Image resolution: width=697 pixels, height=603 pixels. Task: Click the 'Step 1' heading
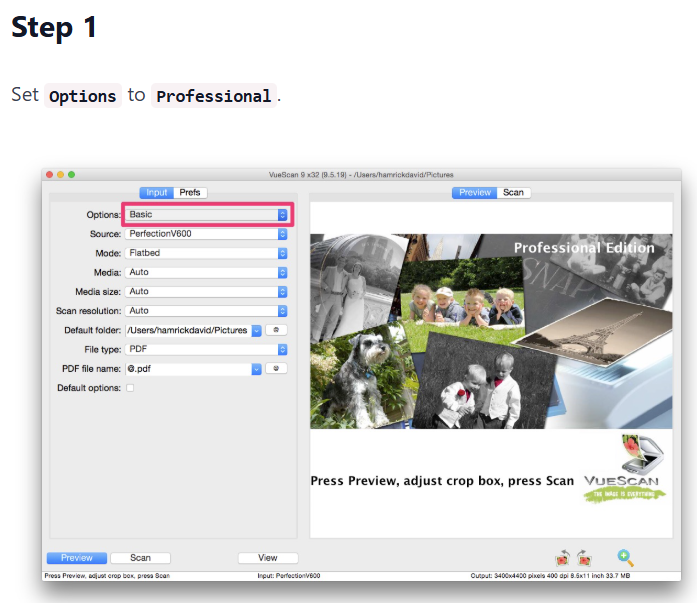tap(54, 27)
